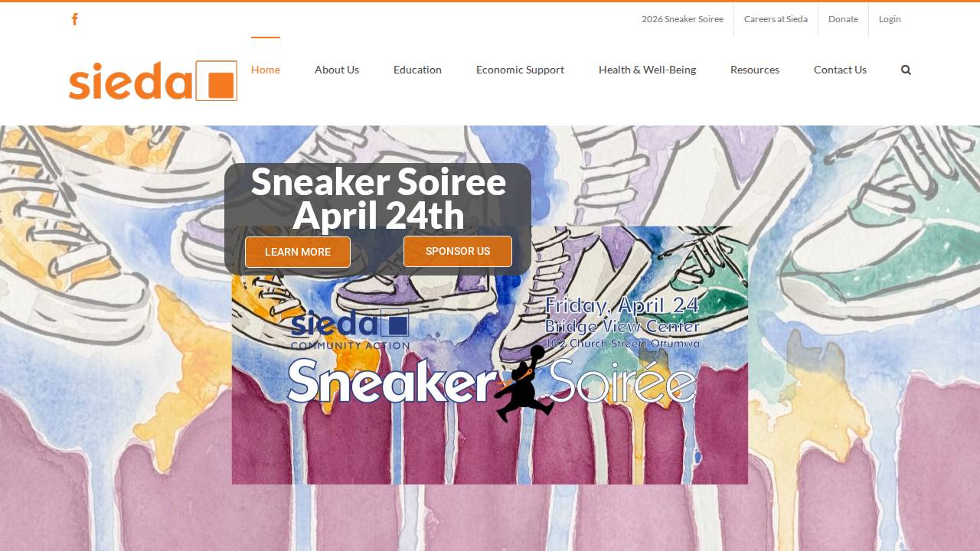Click the Donate link
980x551 pixels.
pos(843,19)
